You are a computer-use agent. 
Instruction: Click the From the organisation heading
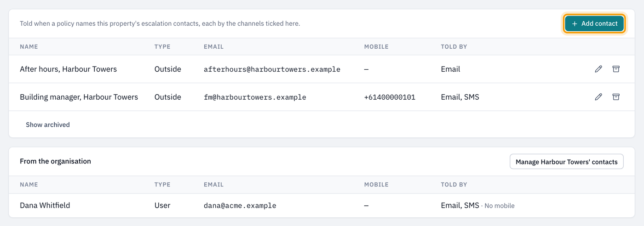coord(55,161)
